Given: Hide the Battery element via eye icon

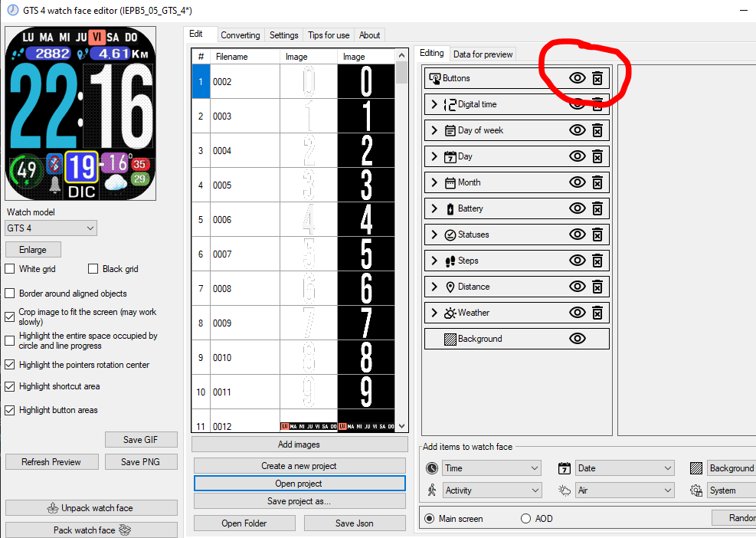Looking at the screenshot, I should click(577, 208).
